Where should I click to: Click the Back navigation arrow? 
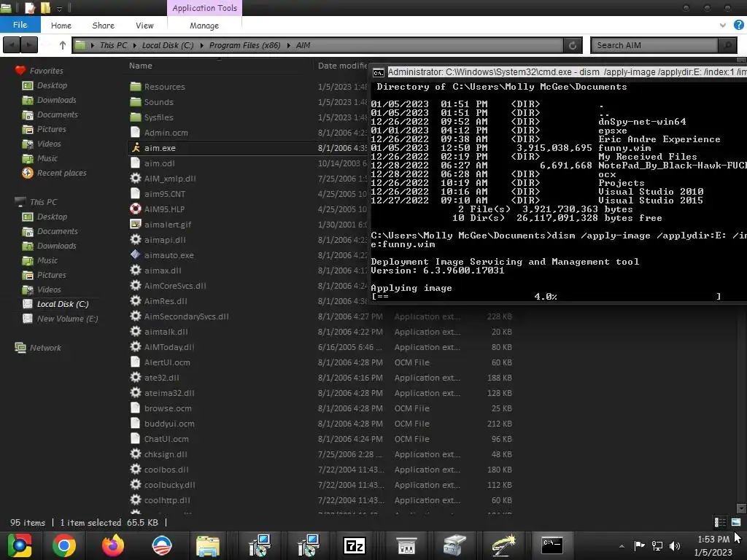(x=12, y=45)
